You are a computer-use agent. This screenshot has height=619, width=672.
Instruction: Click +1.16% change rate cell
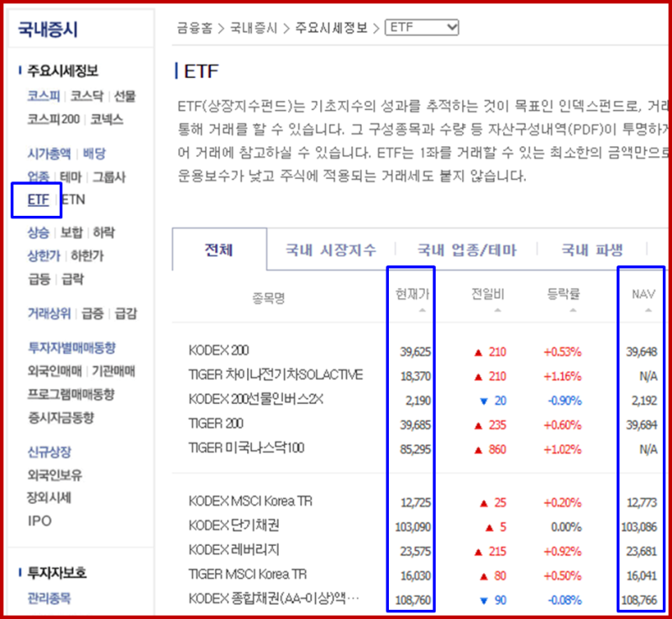click(x=562, y=376)
